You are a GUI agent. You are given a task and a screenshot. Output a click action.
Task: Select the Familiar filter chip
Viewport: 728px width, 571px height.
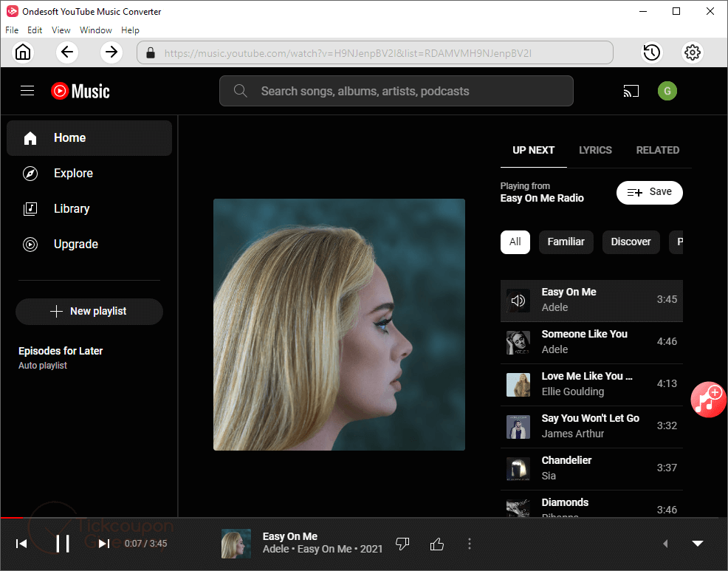[x=566, y=242]
